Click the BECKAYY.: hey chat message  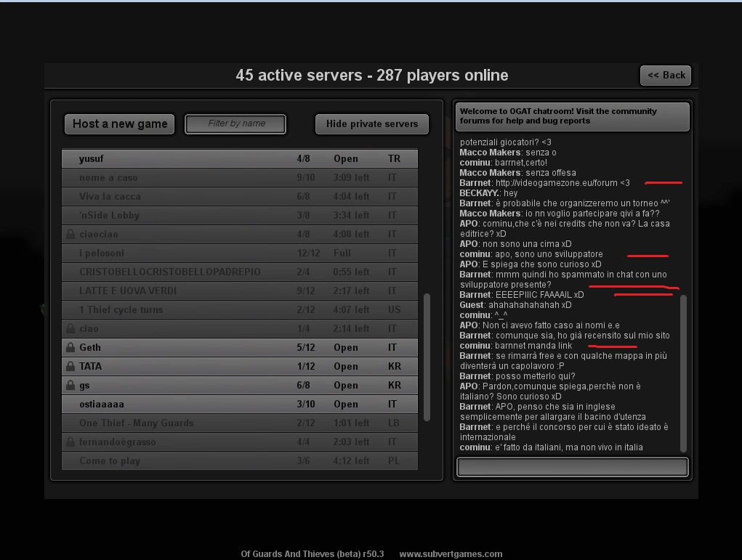[x=488, y=193]
